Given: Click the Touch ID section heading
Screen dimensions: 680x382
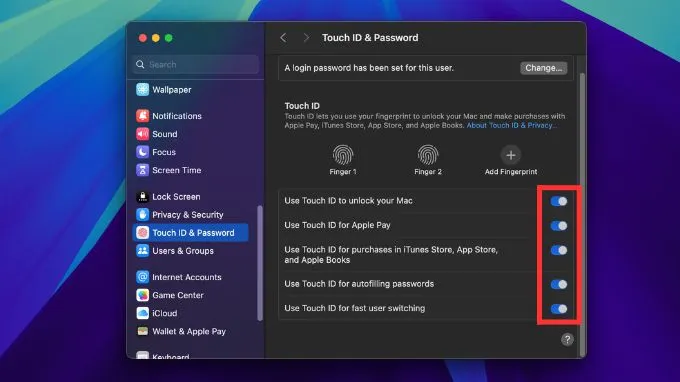Looking at the screenshot, I should pos(302,106).
